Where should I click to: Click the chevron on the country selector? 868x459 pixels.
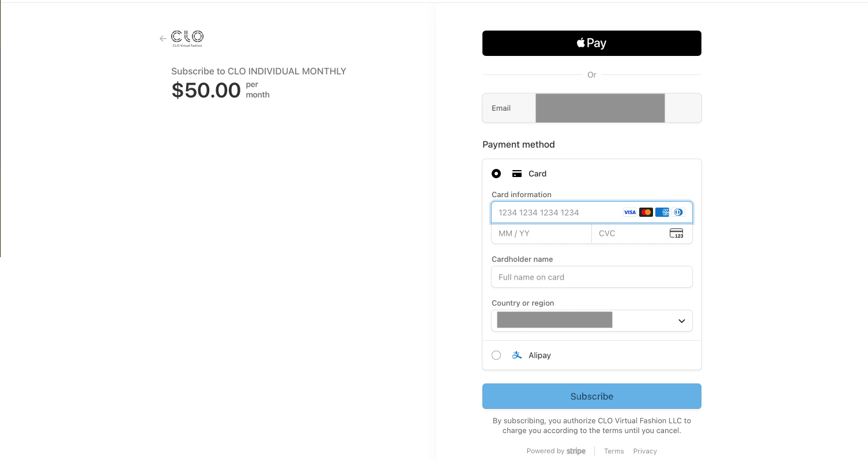(x=681, y=321)
